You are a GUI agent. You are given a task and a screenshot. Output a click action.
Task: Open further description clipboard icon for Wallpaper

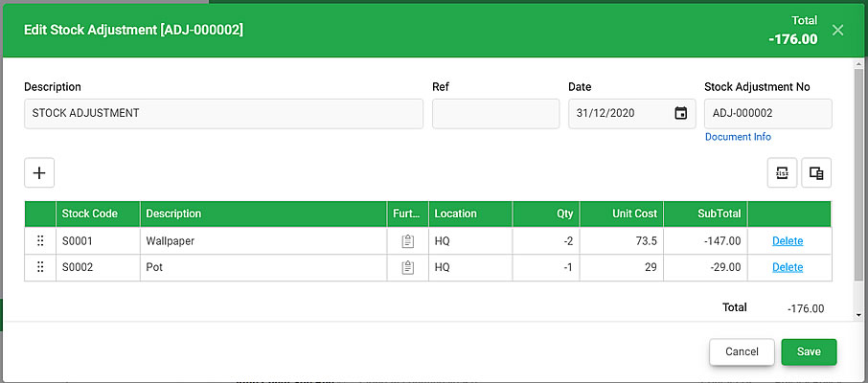pyautogui.click(x=408, y=241)
